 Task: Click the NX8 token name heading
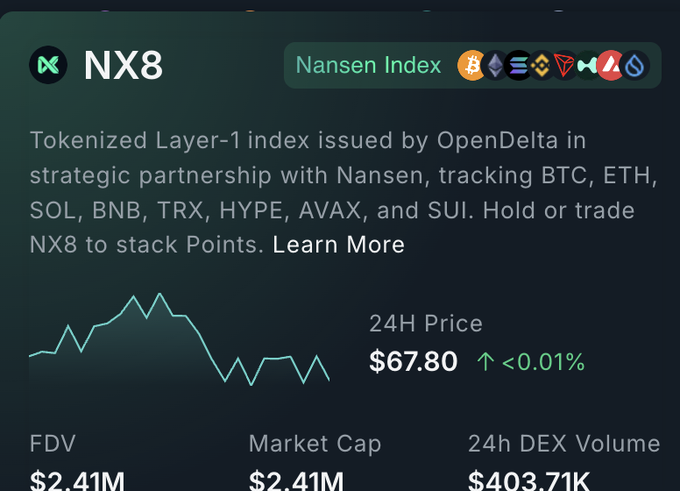coord(123,66)
